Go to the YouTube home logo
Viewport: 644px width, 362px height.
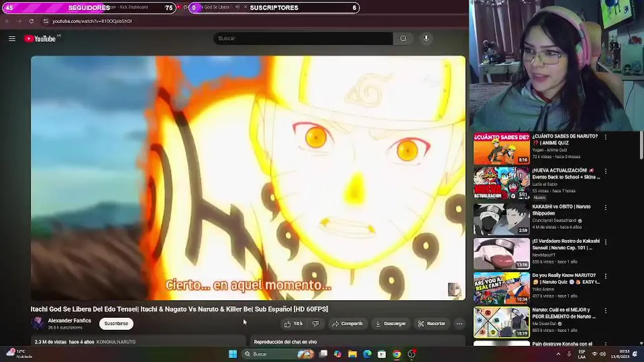[40, 39]
